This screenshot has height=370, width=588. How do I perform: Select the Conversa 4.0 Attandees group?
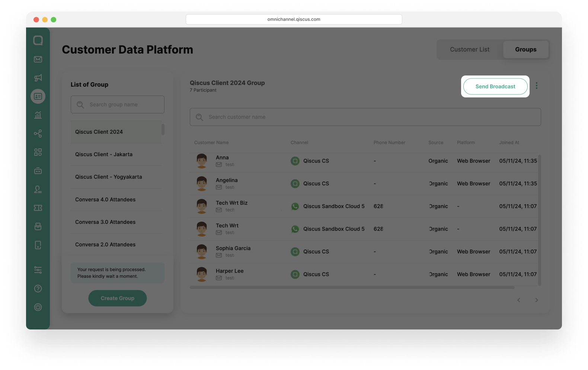(116, 200)
